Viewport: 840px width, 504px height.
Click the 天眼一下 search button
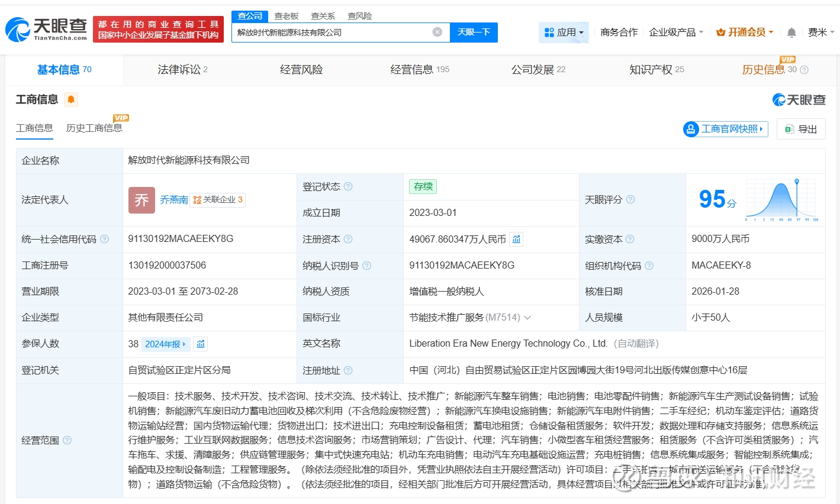click(x=474, y=32)
